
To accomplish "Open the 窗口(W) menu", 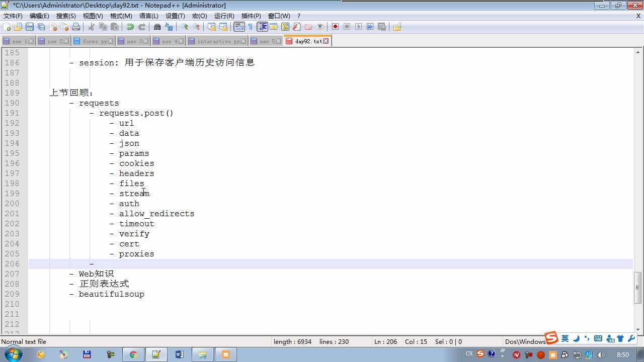I will 279,16.
